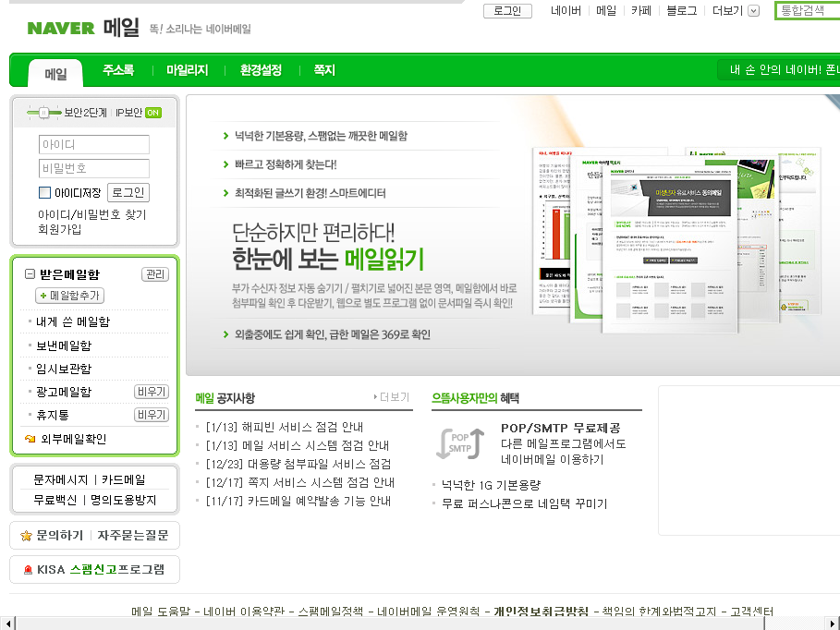Click the 외부메일확인 link
840x630 pixels.
click(73, 439)
